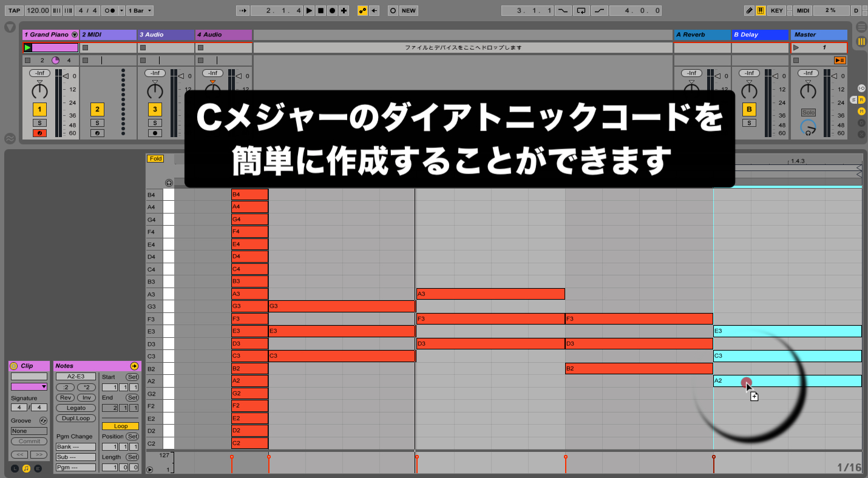Open the metronome settings dropdown arrow
The width and height of the screenshot is (868, 478).
click(x=121, y=10)
